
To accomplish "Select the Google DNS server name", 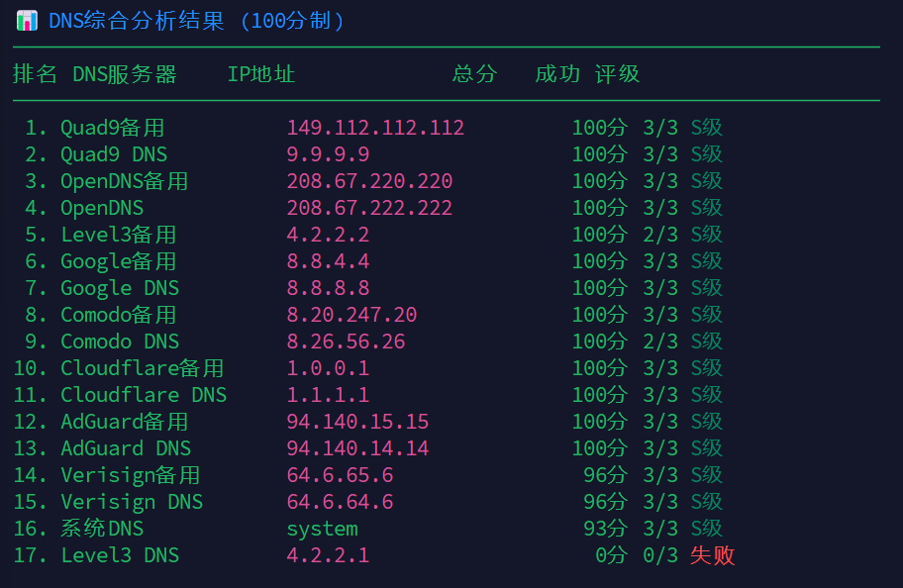I will point(120,288).
